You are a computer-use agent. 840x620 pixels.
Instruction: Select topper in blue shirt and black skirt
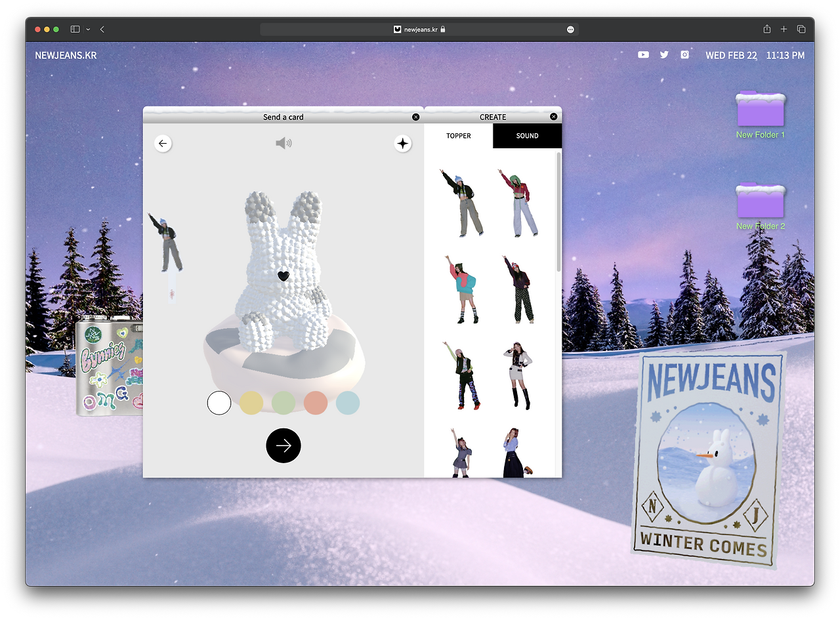pyautogui.click(x=516, y=453)
